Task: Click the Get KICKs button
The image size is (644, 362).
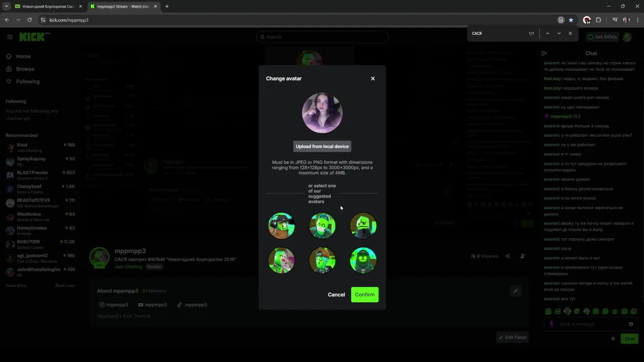Action: (x=602, y=37)
